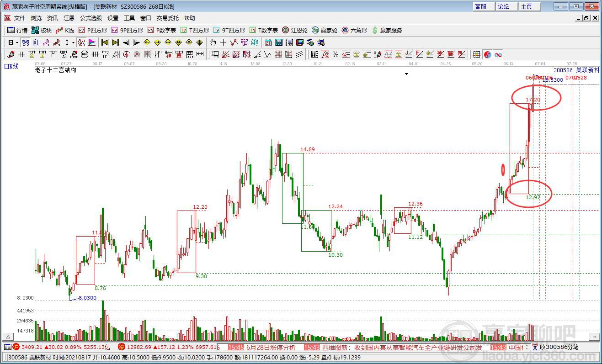Open the 行情 quotes view

[17, 30]
